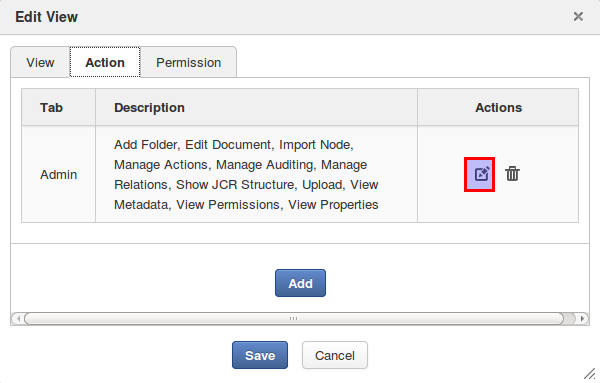Click the Admin row description text
The image size is (600, 383).
tap(246, 174)
